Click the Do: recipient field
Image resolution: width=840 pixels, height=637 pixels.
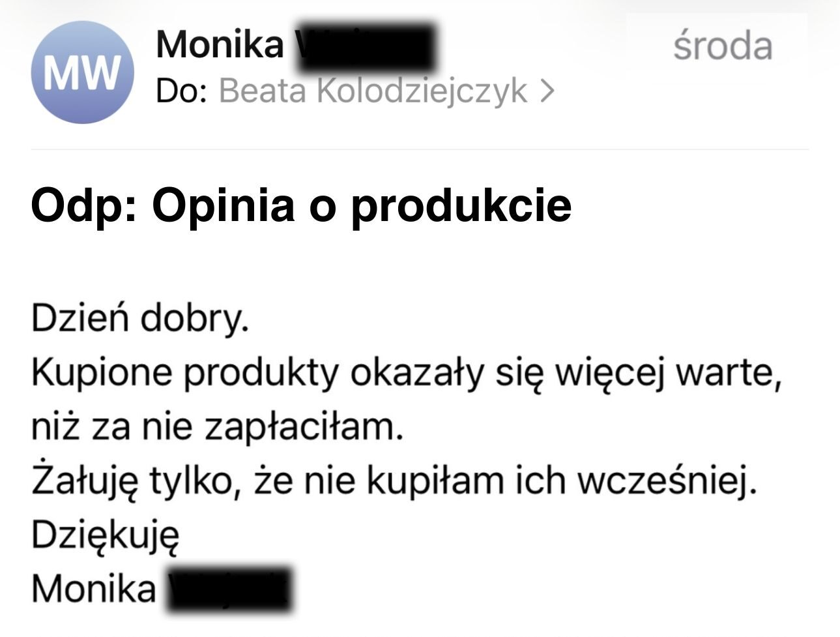pos(179,91)
